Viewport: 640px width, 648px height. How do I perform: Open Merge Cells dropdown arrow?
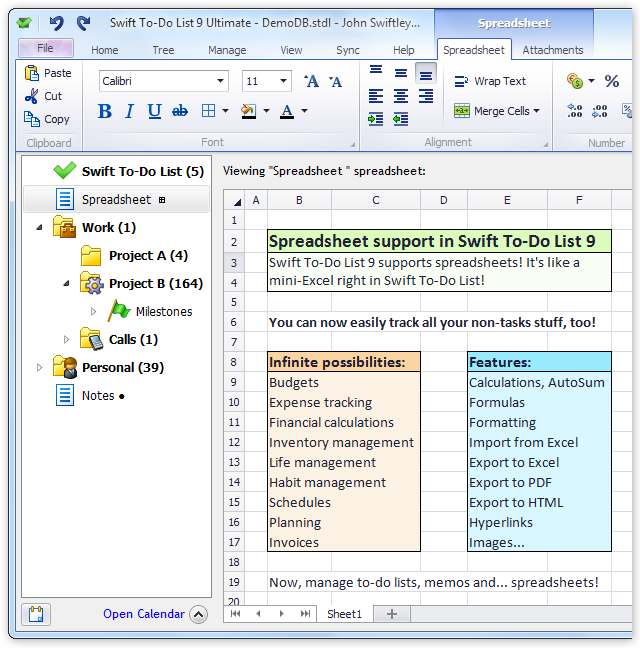point(536,111)
